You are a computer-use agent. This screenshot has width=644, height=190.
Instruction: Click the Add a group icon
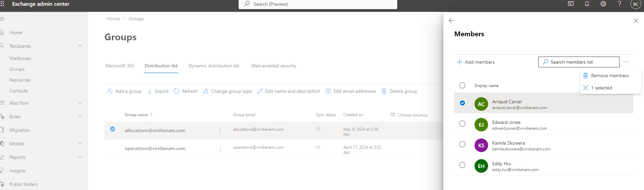coord(110,91)
